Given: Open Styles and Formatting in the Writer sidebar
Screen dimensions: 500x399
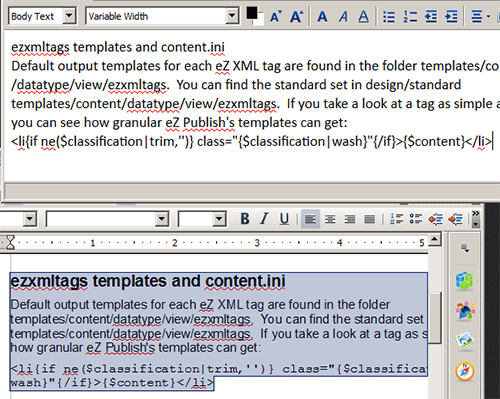Looking at the screenshot, I should [x=465, y=311].
